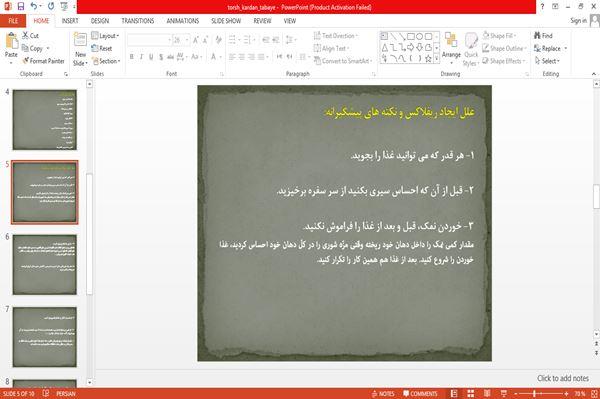This screenshot has width=600, height=399.
Task: Toggle Italic formatting
Action: (142, 57)
